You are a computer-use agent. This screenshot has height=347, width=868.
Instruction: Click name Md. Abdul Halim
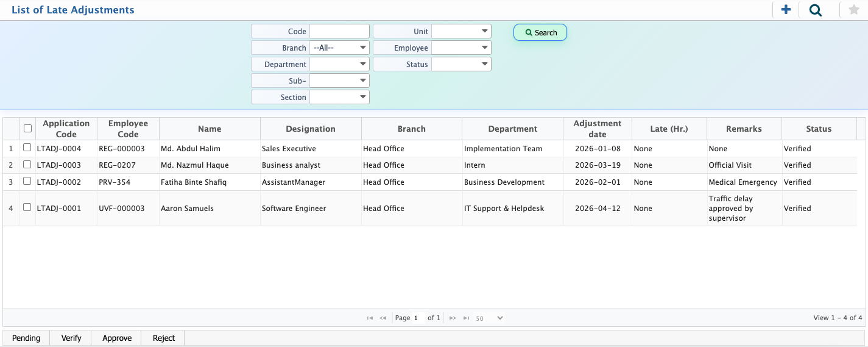click(x=191, y=149)
